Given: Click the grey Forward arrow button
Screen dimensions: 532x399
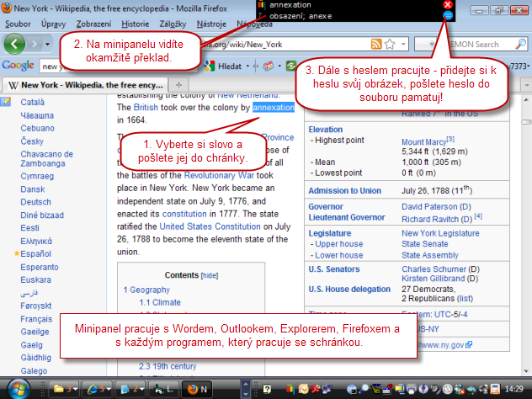Looking at the screenshot, I should [x=35, y=44].
